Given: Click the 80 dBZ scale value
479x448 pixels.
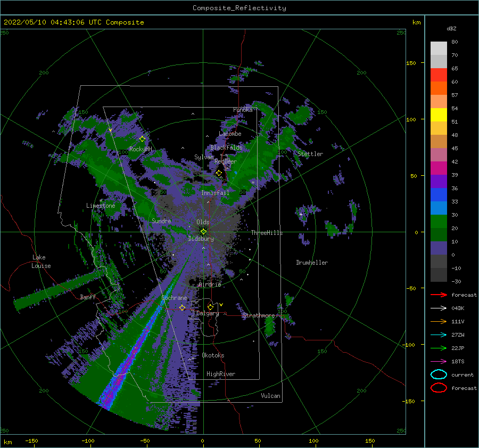Looking at the screenshot, I should [x=455, y=42].
